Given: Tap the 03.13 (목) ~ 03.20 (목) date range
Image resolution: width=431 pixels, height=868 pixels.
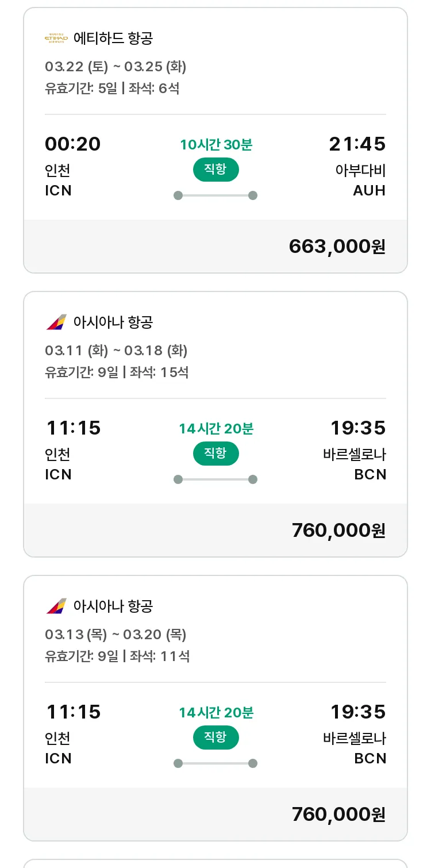Looking at the screenshot, I should coord(116,635).
